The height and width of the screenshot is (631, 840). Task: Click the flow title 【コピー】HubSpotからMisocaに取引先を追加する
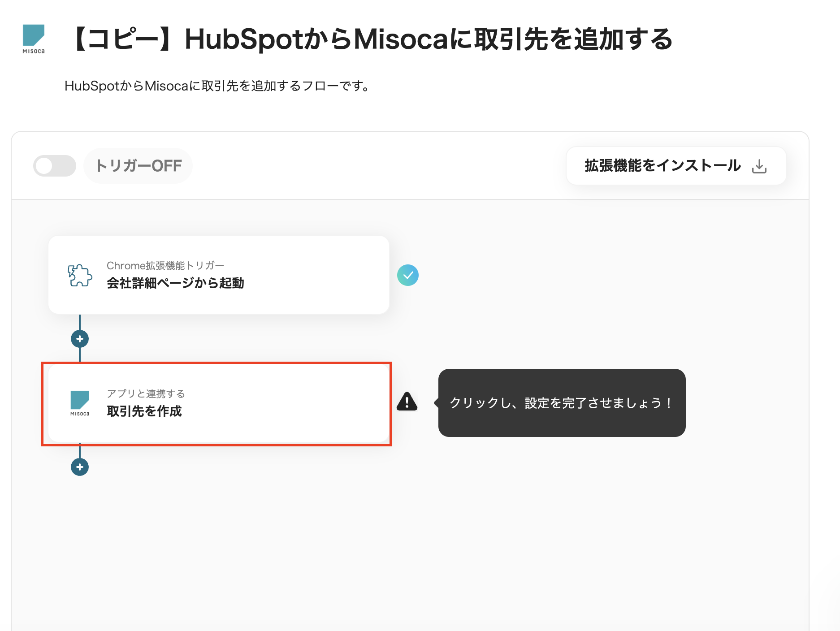pos(371,39)
